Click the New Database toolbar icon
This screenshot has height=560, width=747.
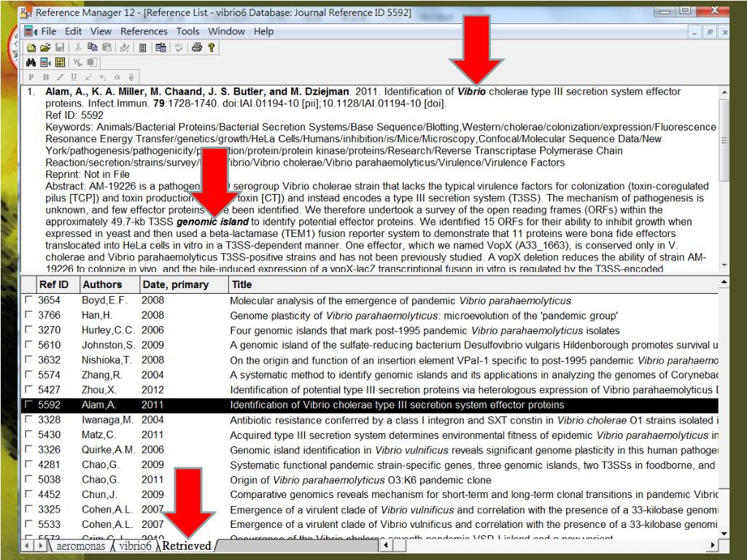[x=31, y=47]
